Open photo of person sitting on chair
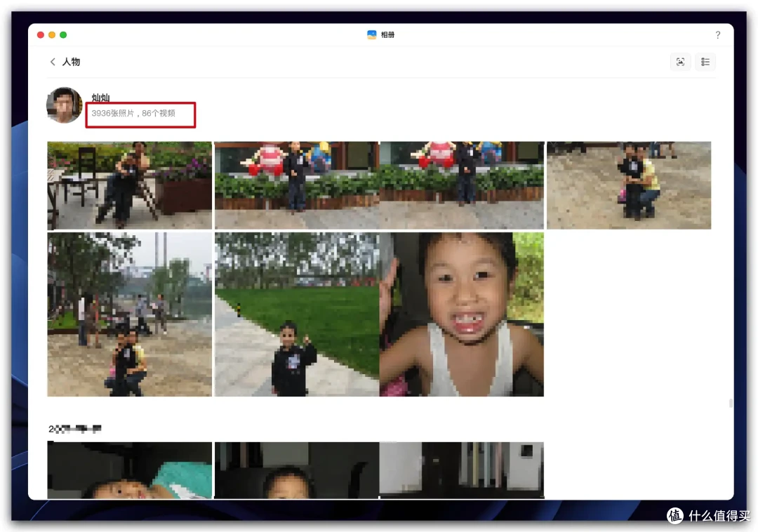The height and width of the screenshot is (532, 758). pyautogui.click(x=130, y=185)
